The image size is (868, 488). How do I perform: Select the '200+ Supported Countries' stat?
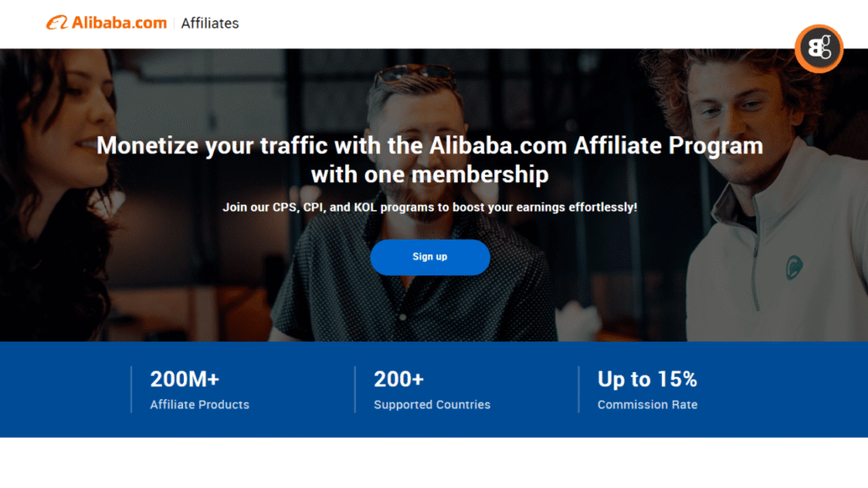(x=431, y=390)
